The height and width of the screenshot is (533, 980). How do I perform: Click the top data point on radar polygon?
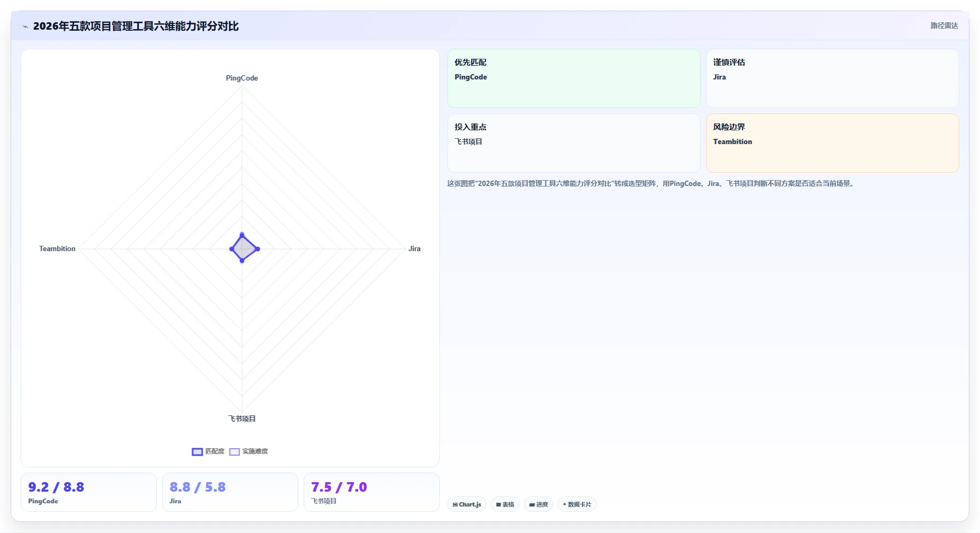242,235
